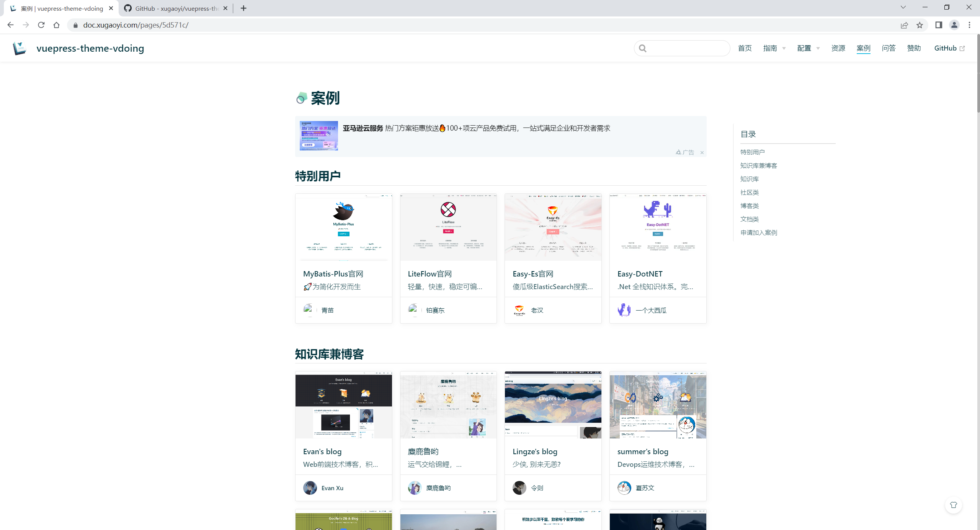Click the vuepress-theme-vdoing logo icon
This screenshot has height=530, width=980.
19,48
